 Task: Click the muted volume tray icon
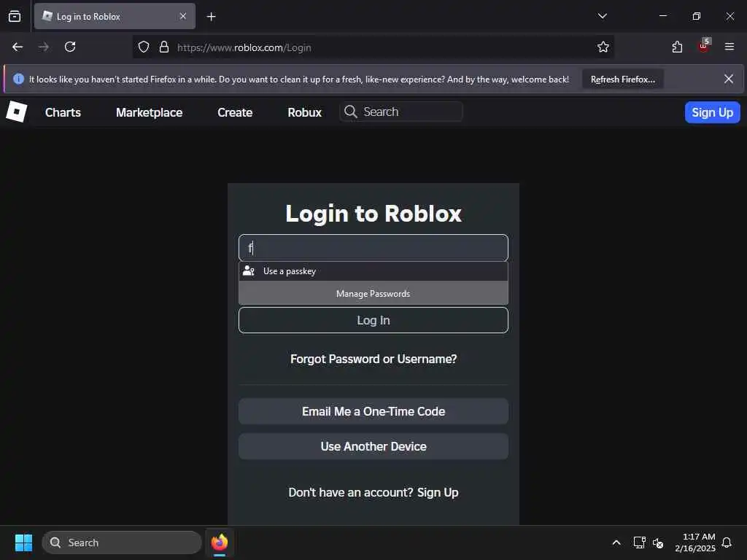pos(658,542)
